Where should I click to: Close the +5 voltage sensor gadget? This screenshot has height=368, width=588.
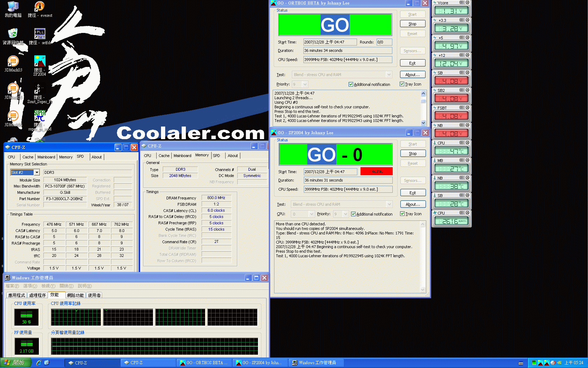(x=467, y=38)
